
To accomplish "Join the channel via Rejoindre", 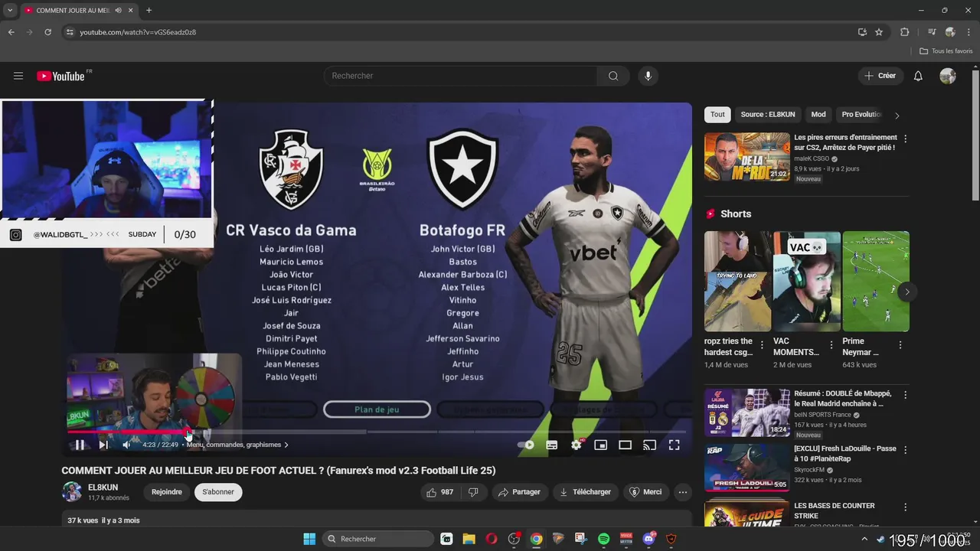I will coord(167,492).
